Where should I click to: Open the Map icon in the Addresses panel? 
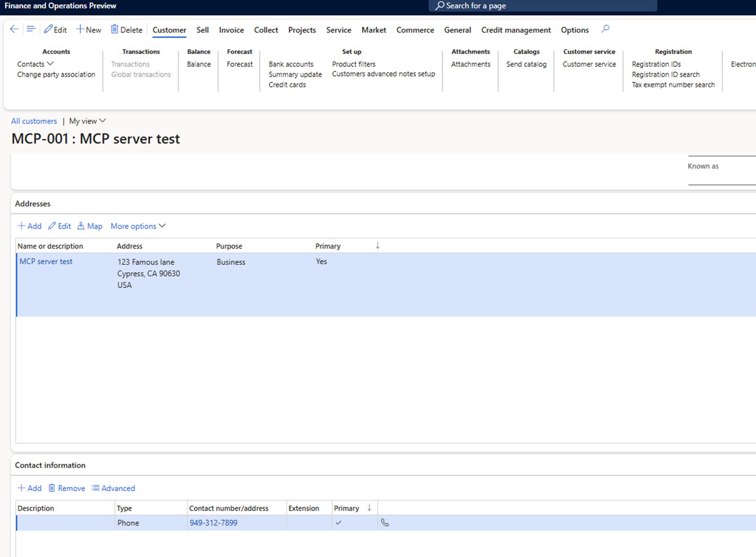81,226
